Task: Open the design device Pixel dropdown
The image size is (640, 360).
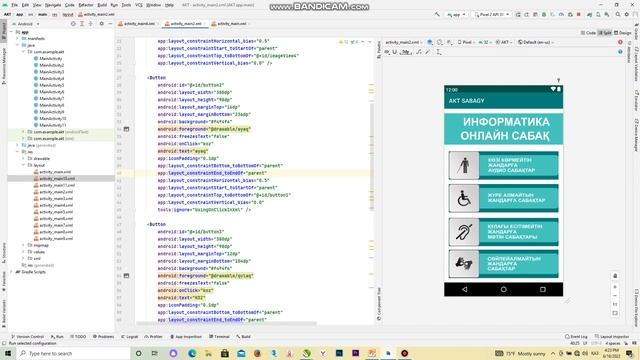Action: point(466,42)
